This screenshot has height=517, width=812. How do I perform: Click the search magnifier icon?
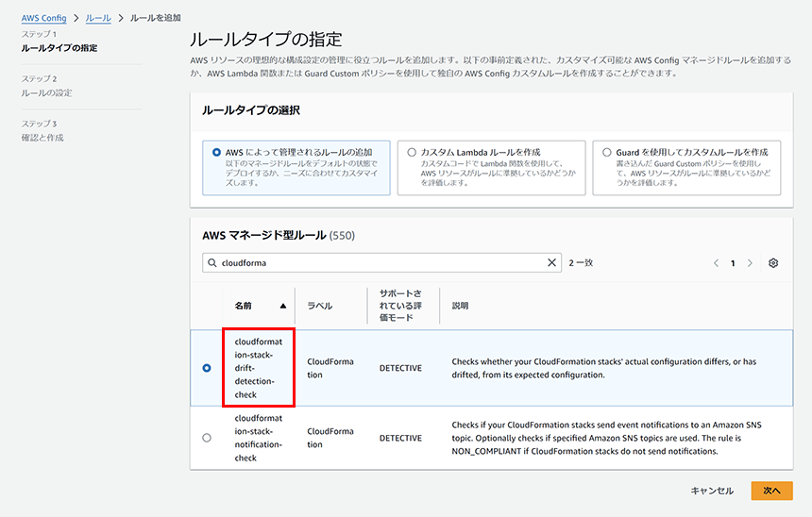coord(211,263)
